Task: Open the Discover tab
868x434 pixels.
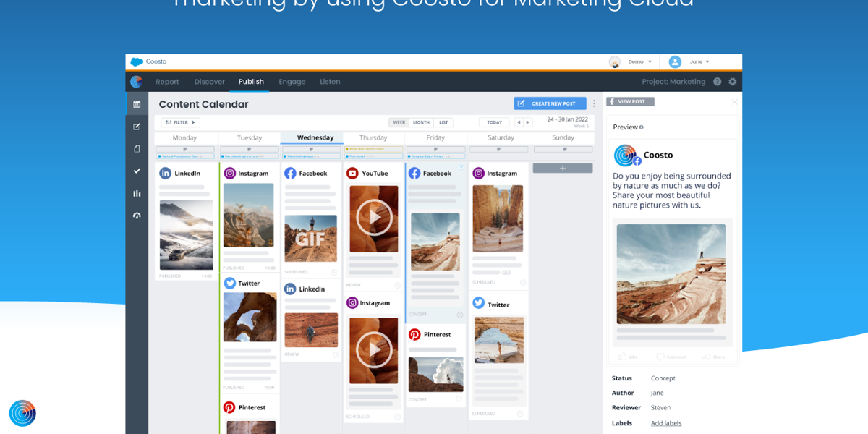Action: [x=209, y=82]
